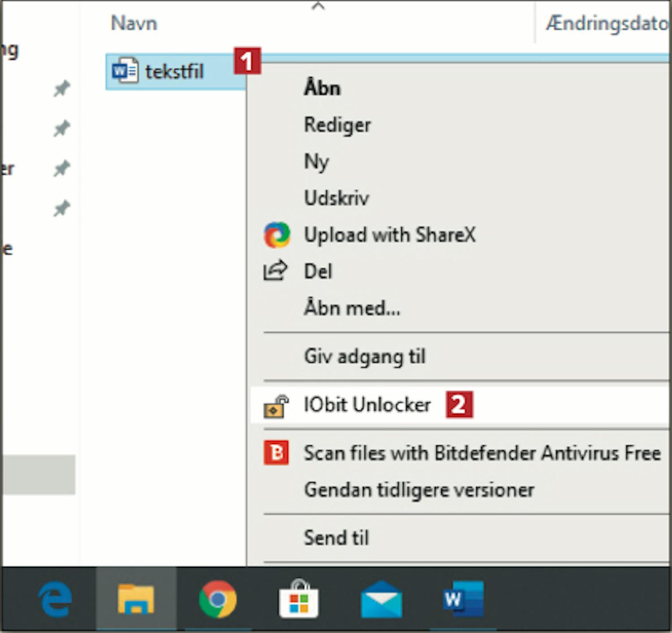Select the tekstfil Word document

(174, 72)
